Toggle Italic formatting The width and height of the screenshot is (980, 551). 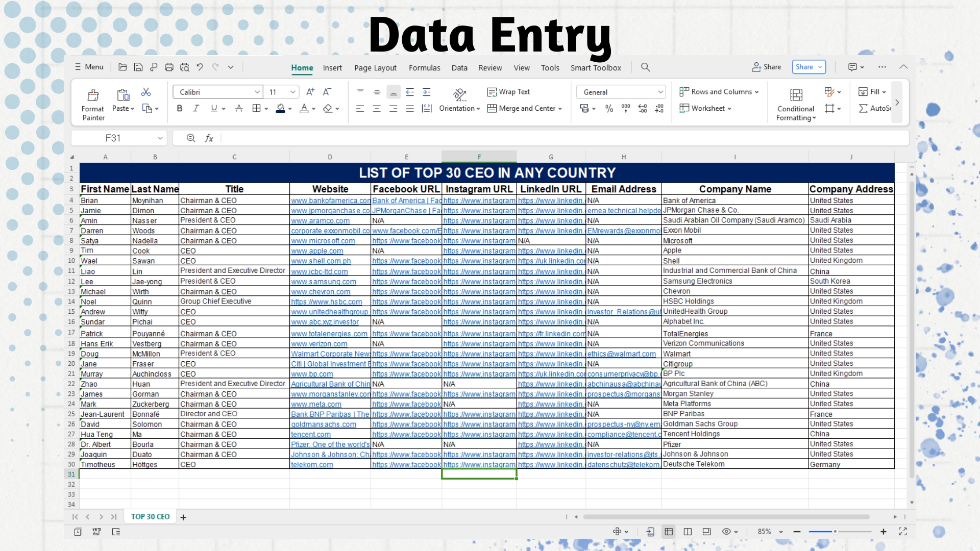pos(196,109)
